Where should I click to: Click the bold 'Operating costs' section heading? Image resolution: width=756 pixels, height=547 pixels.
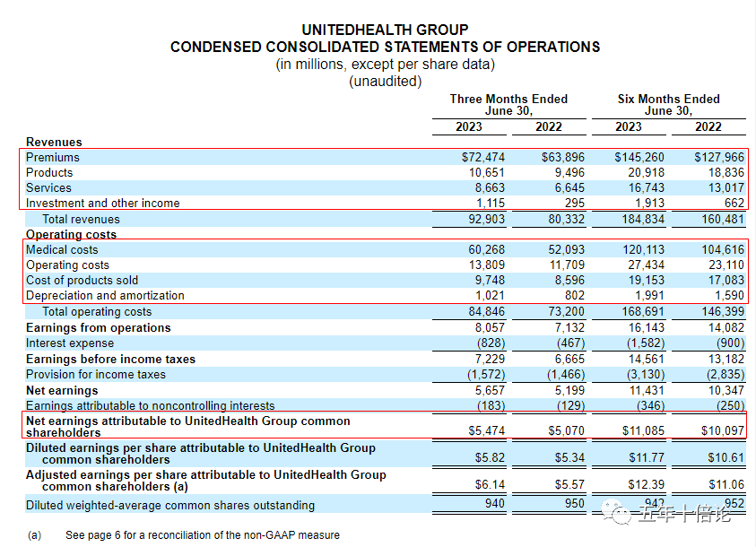(72, 235)
